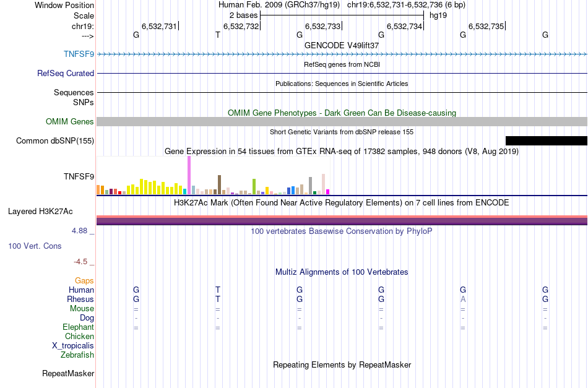The width and height of the screenshot is (588, 388).
Task: Click the hg19 label by the scale bar
Action: 438,15
